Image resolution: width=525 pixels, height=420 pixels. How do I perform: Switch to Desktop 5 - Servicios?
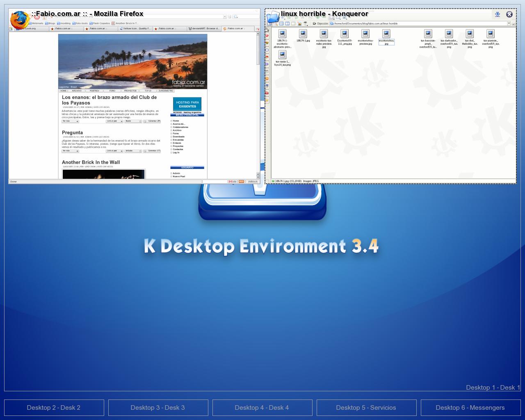point(366,408)
